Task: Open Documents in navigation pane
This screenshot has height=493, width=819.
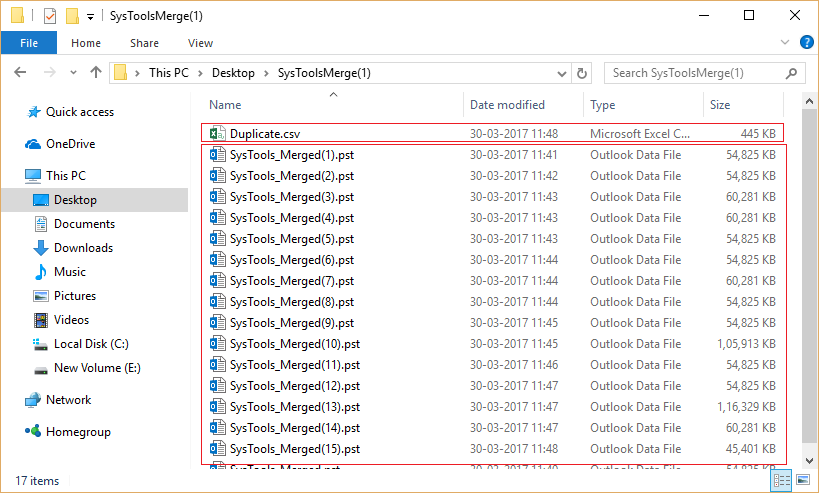Action: point(84,224)
